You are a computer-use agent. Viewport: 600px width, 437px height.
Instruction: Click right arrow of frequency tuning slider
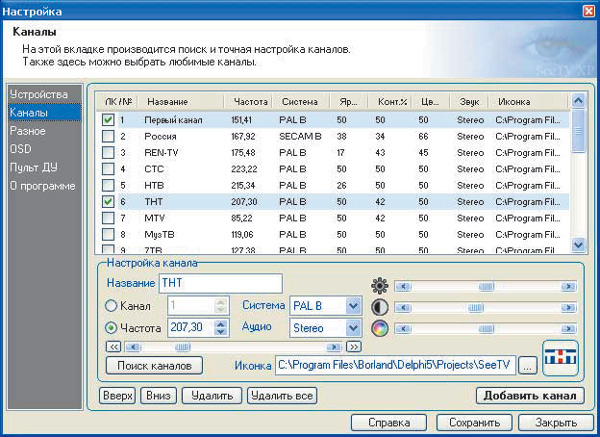pyautogui.click(x=334, y=347)
